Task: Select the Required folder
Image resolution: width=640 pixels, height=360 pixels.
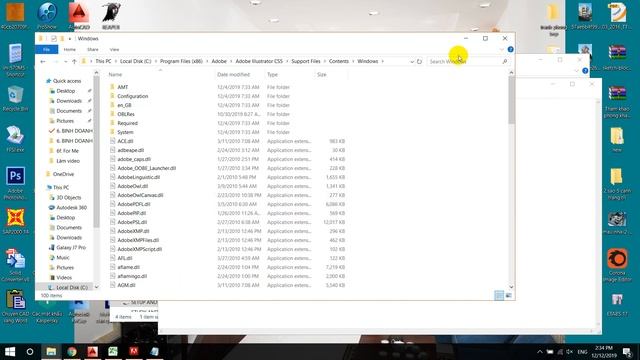Action: [127, 123]
